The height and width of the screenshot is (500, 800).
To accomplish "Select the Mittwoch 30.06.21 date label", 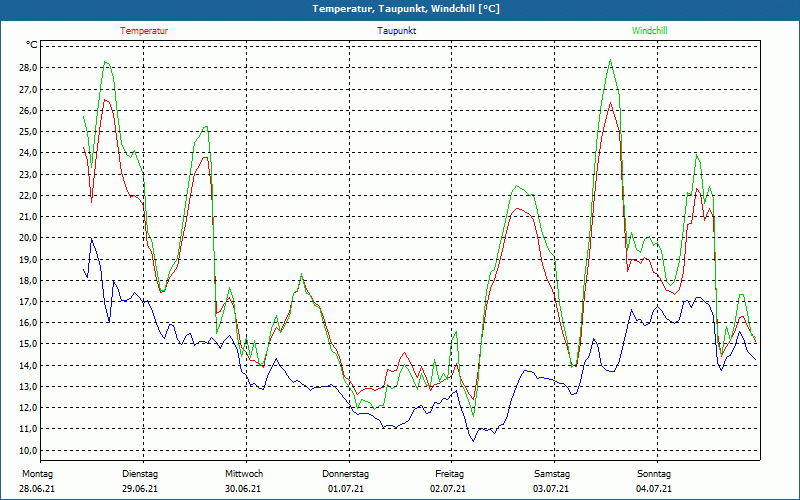I will (243, 481).
